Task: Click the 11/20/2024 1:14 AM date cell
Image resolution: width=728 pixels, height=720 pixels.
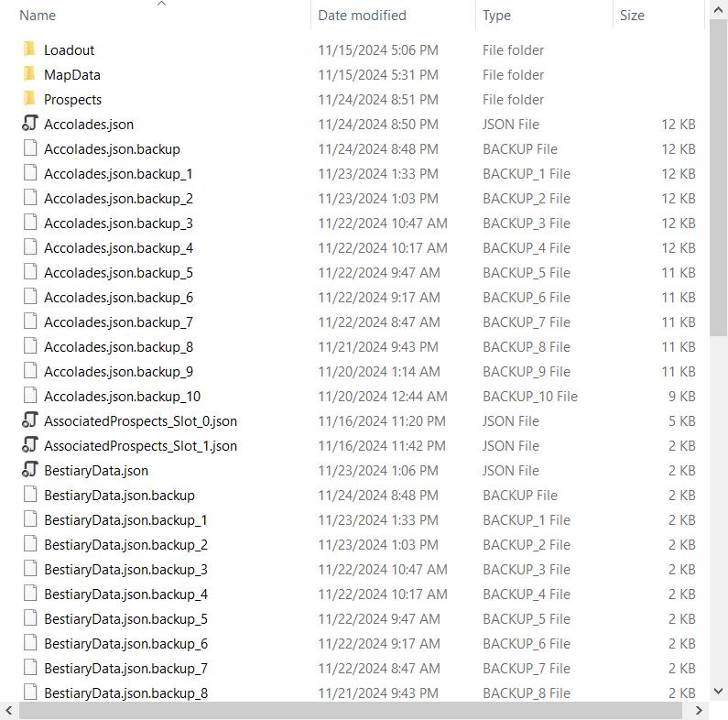Action: (x=379, y=371)
